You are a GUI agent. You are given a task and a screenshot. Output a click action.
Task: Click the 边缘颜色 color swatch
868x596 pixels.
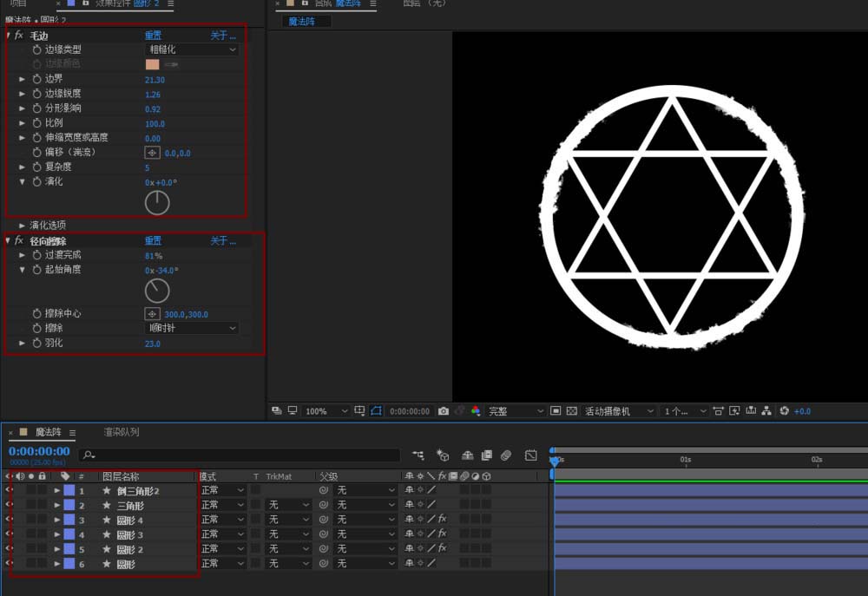(x=153, y=64)
